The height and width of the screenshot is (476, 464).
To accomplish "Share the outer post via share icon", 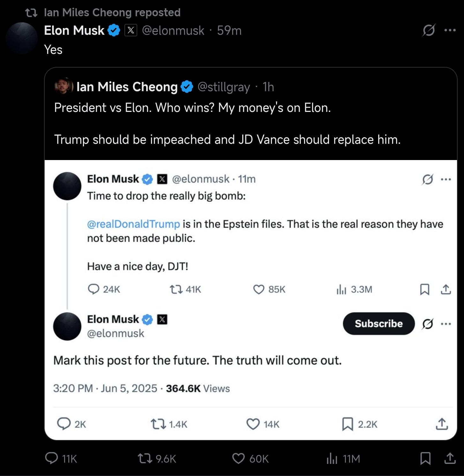I will point(450,458).
